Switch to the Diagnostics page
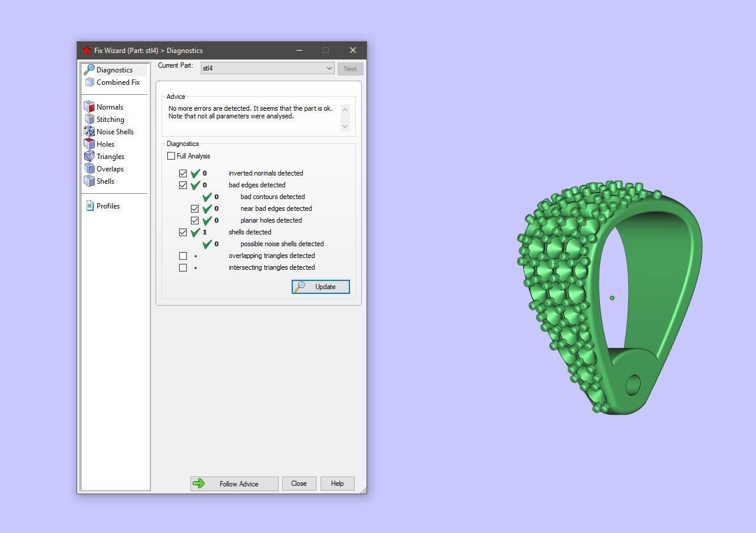Screen dimensions: 756x533 [x=114, y=69]
